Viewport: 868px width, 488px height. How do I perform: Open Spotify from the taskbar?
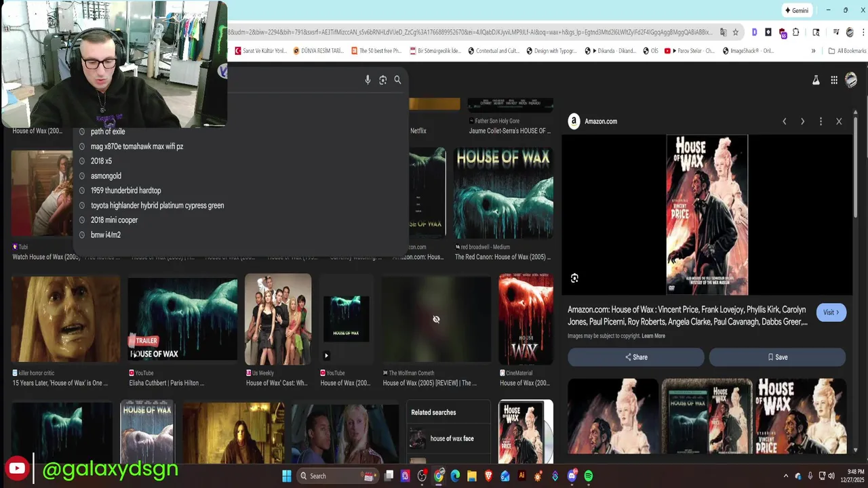tap(588, 476)
